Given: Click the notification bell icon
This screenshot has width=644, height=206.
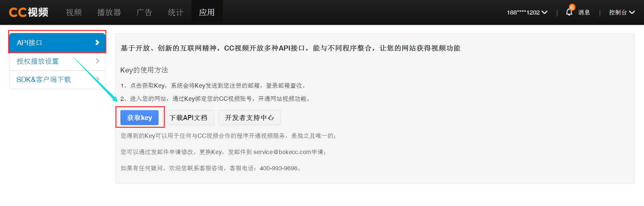Looking at the screenshot, I should coord(569,12).
